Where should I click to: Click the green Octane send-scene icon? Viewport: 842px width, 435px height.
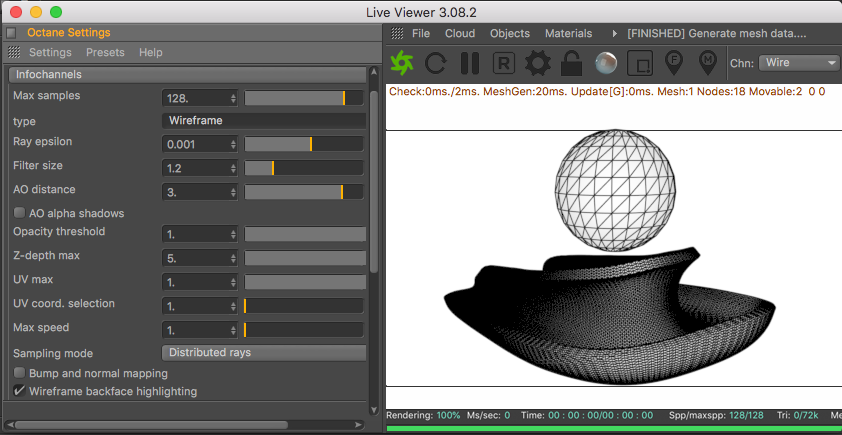(x=402, y=63)
